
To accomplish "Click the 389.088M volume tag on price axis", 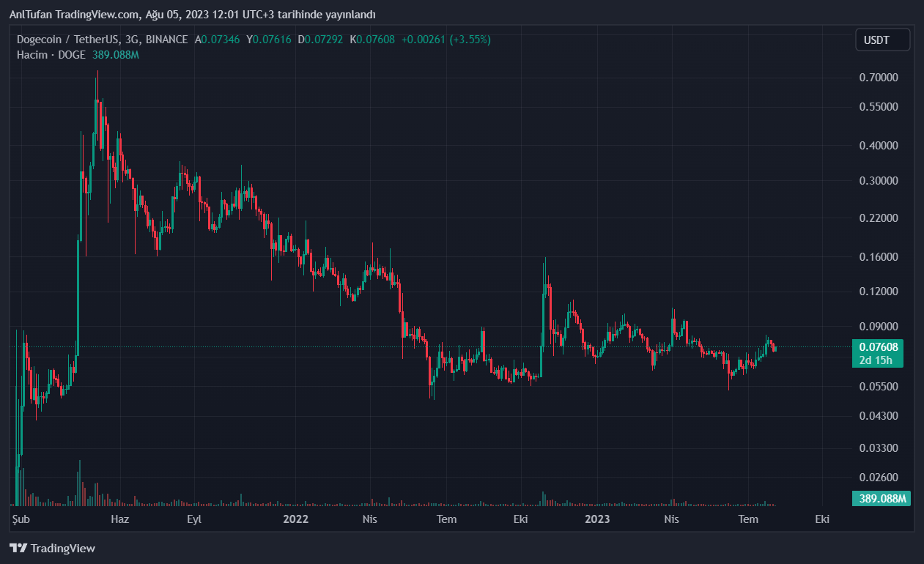I will coord(881,499).
